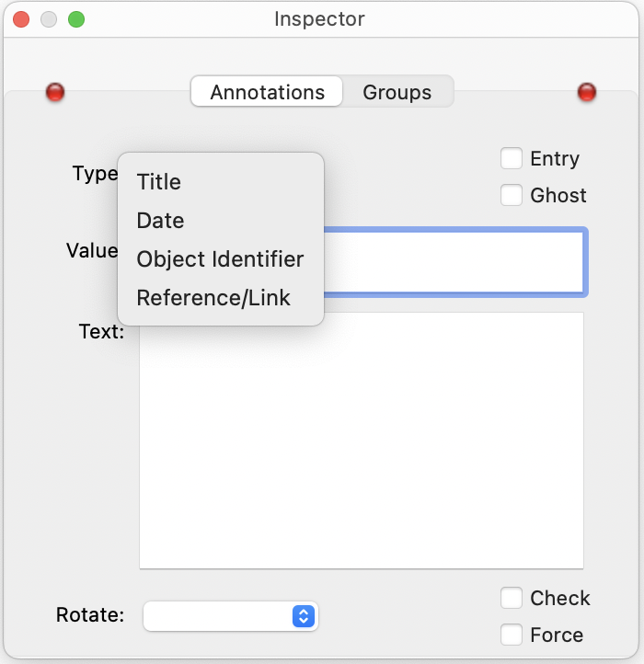The image size is (644, 664).
Task: Open the Rotate dropdown
Action: pyautogui.click(x=231, y=616)
